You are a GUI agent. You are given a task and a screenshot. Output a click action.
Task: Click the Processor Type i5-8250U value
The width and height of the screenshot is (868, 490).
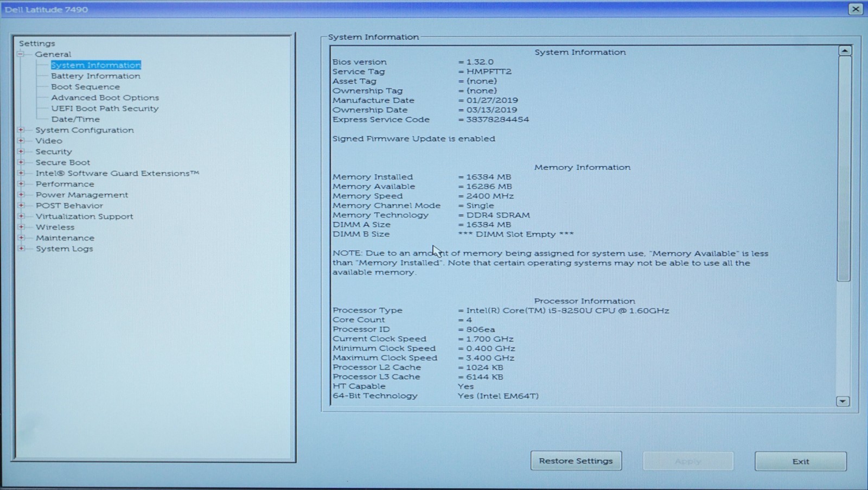coord(567,311)
